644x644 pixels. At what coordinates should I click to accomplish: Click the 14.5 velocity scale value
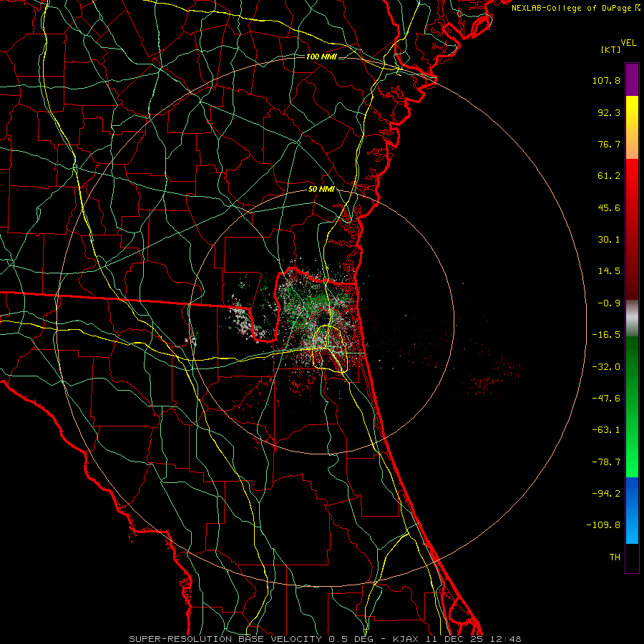click(609, 271)
